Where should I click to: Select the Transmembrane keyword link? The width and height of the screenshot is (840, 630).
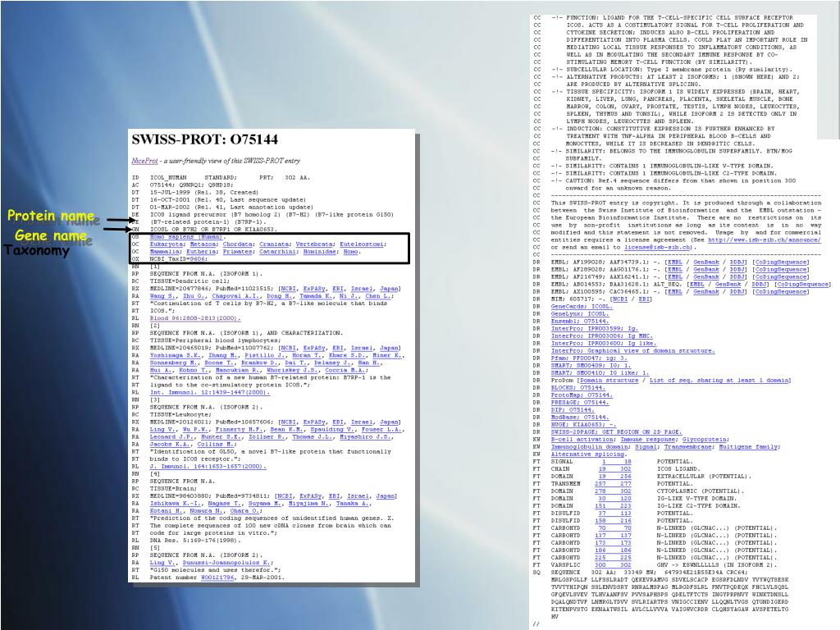click(x=688, y=447)
